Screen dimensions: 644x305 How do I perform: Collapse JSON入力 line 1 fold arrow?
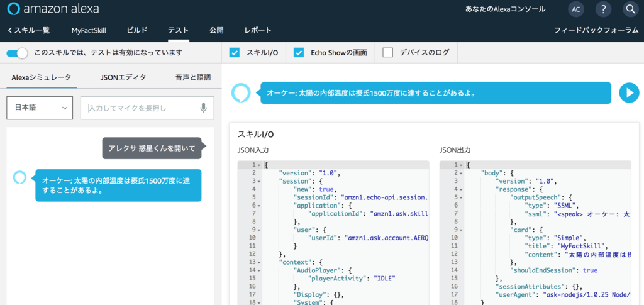258,165
